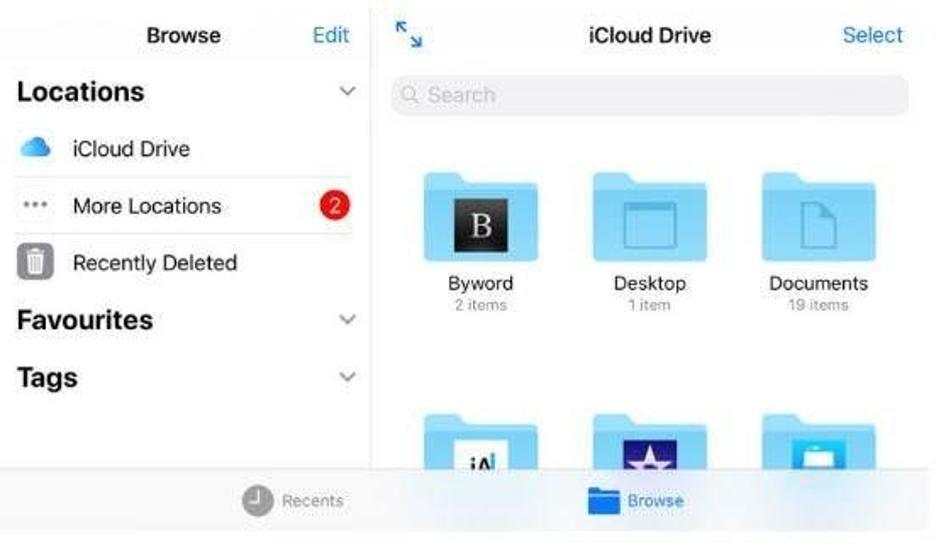Open the Documents folder
The width and height of the screenshot is (941, 555).
tap(819, 217)
